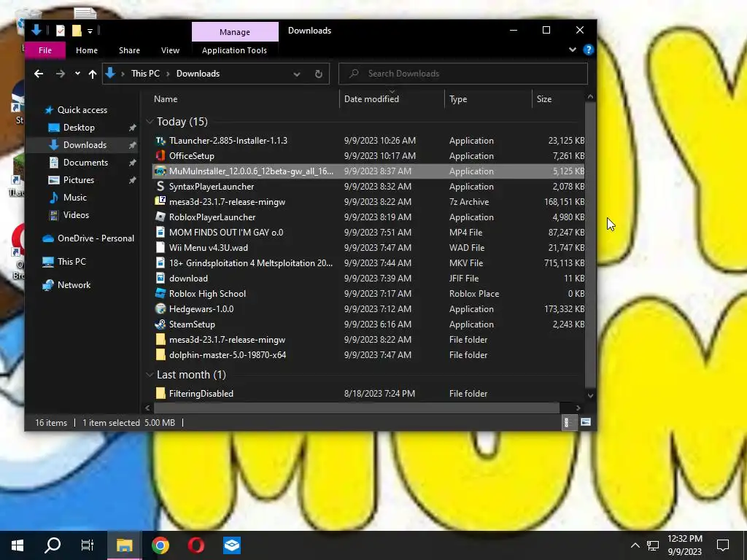Launch Google Chrome from the taskbar

[x=160, y=545]
